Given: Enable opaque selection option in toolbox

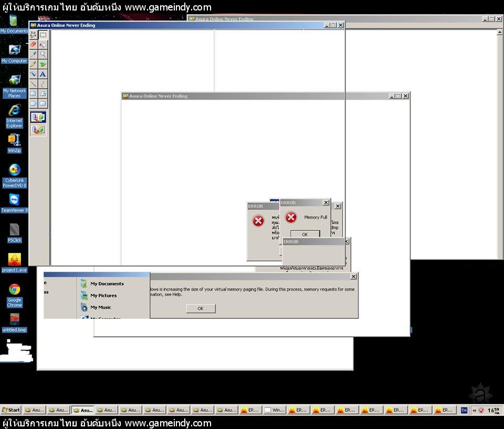Looking at the screenshot, I should pyautogui.click(x=38, y=117).
